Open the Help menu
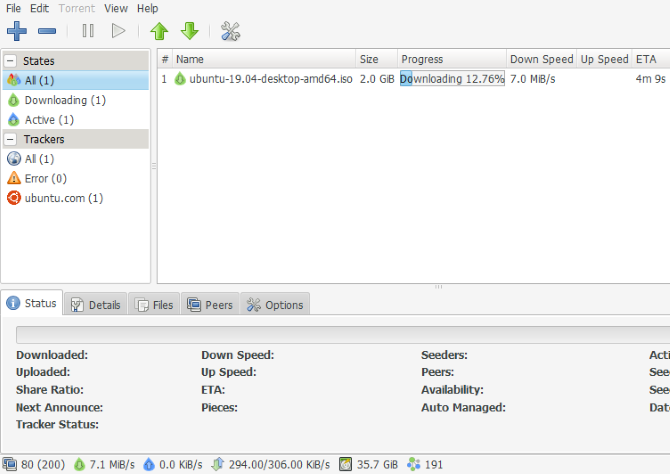 point(147,8)
